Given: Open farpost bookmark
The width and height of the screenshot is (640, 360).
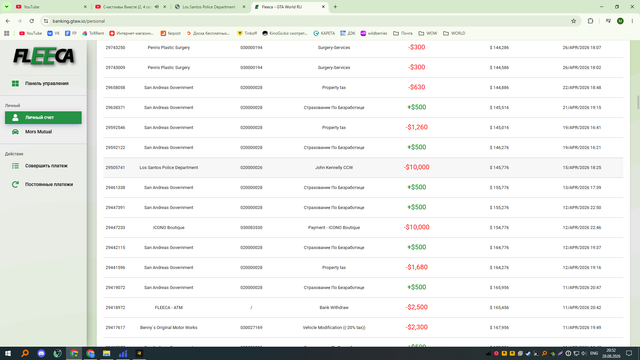Looking at the screenshot, I should pos(171,33).
